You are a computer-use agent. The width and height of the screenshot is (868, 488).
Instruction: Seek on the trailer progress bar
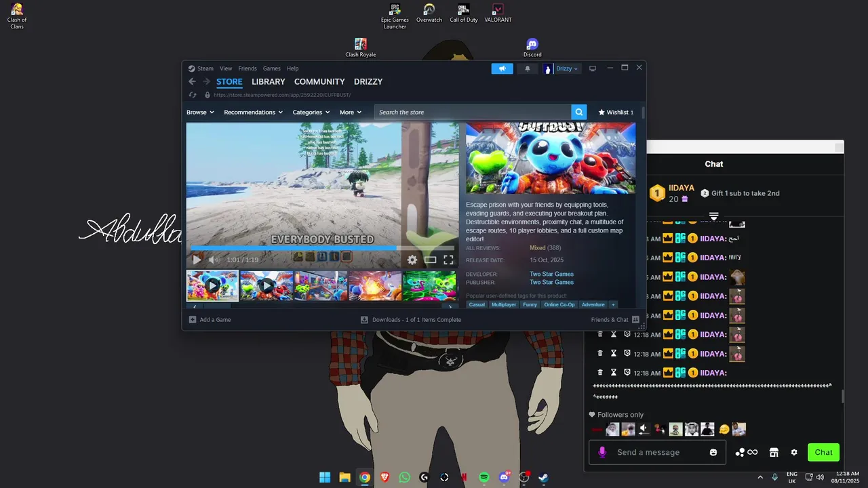(x=323, y=248)
